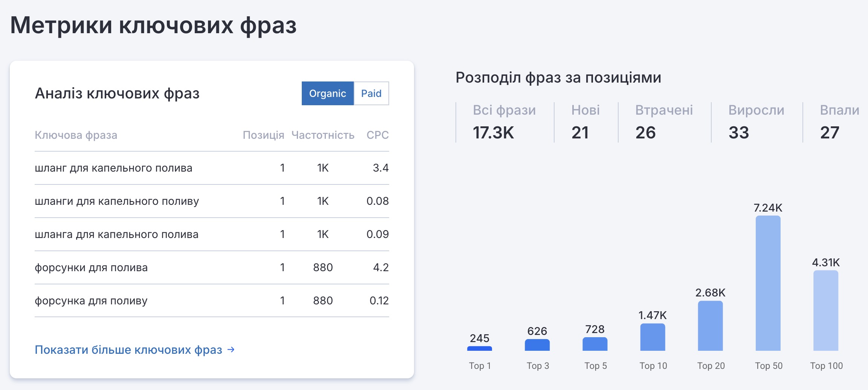The height and width of the screenshot is (390, 868).
Task: Click the "Нові" 21 metric
Action: click(x=585, y=122)
